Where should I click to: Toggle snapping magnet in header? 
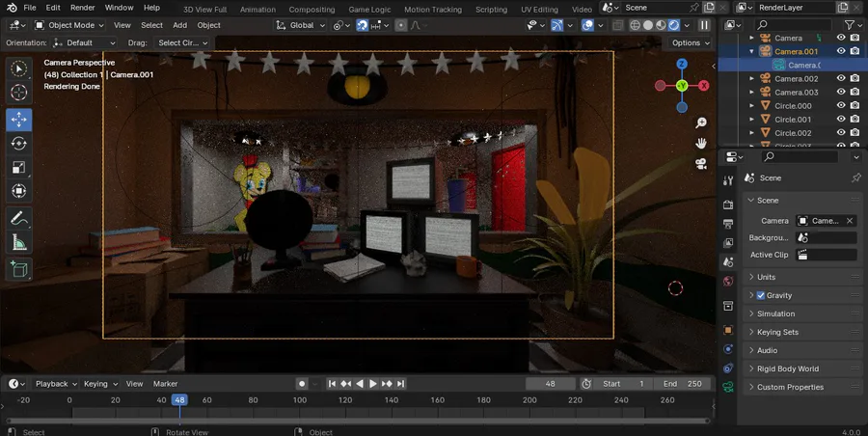[362, 25]
